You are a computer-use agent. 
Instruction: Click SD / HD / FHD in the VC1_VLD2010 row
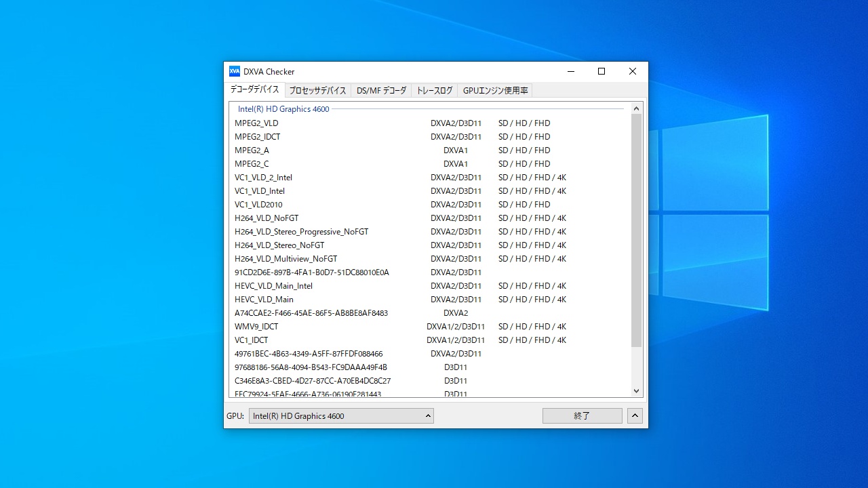[x=524, y=205]
